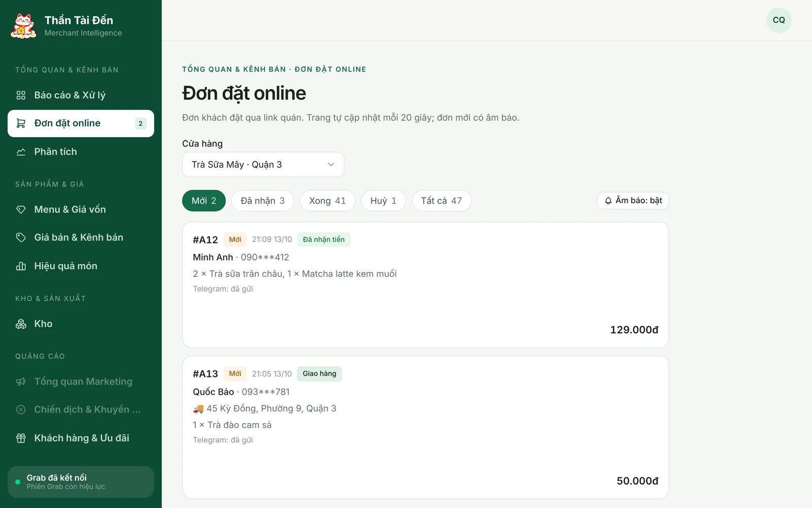Click the Menu & Giá vốn diamond icon
Image resolution: width=812 pixels, height=508 pixels.
tap(21, 209)
